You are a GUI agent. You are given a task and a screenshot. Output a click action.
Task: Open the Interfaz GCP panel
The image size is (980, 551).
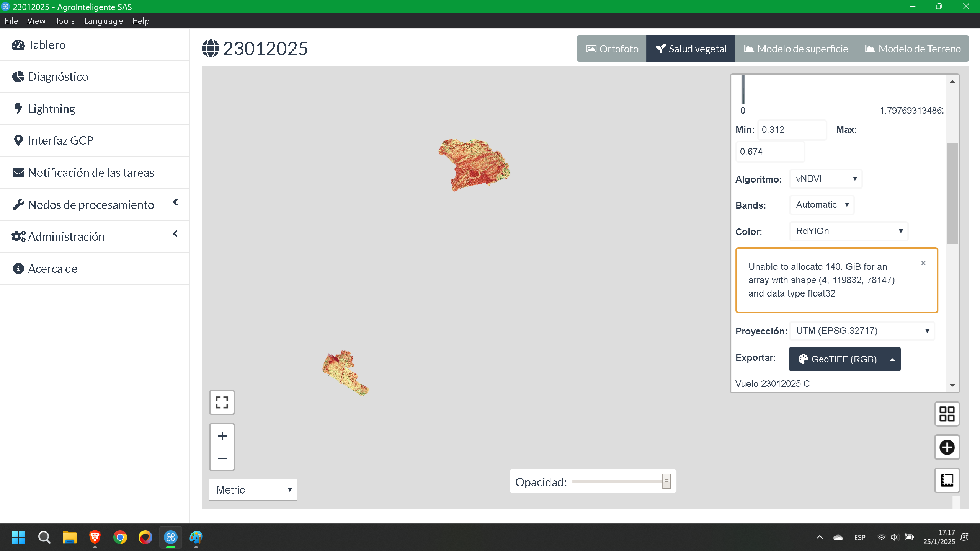tap(60, 140)
